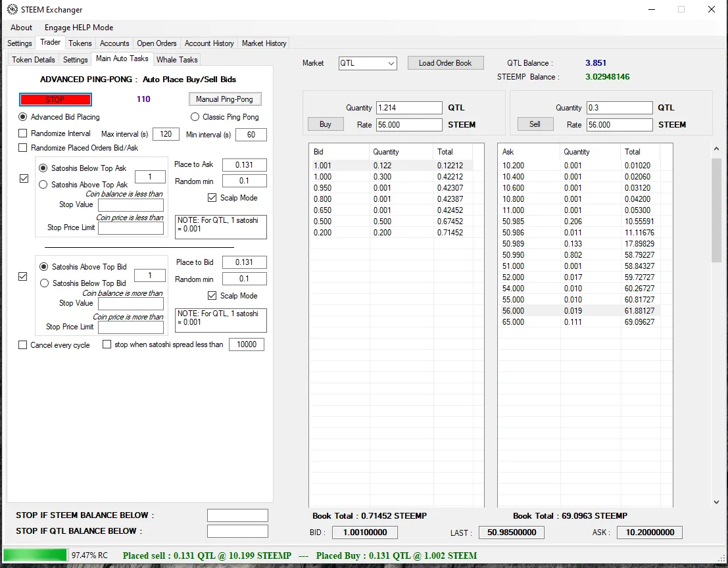The height and width of the screenshot is (568, 728).
Task: Open the Engage HELP Mode menu
Action: click(79, 28)
